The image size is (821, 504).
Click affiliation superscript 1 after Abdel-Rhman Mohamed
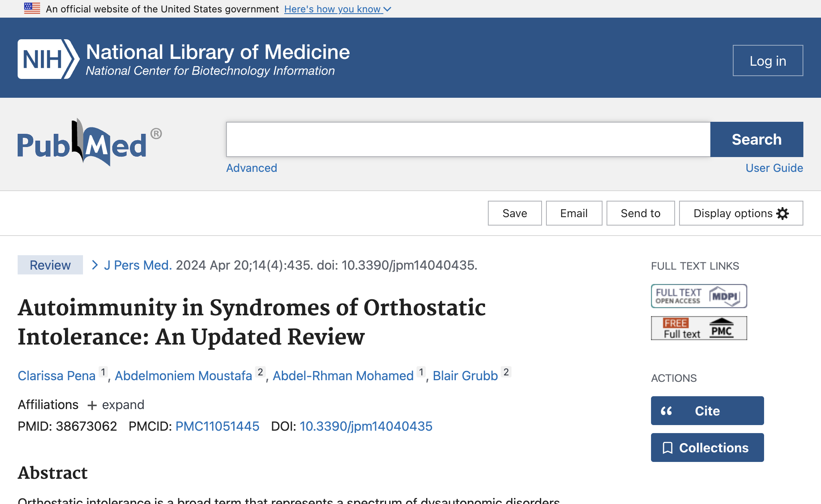pyautogui.click(x=421, y=372)
